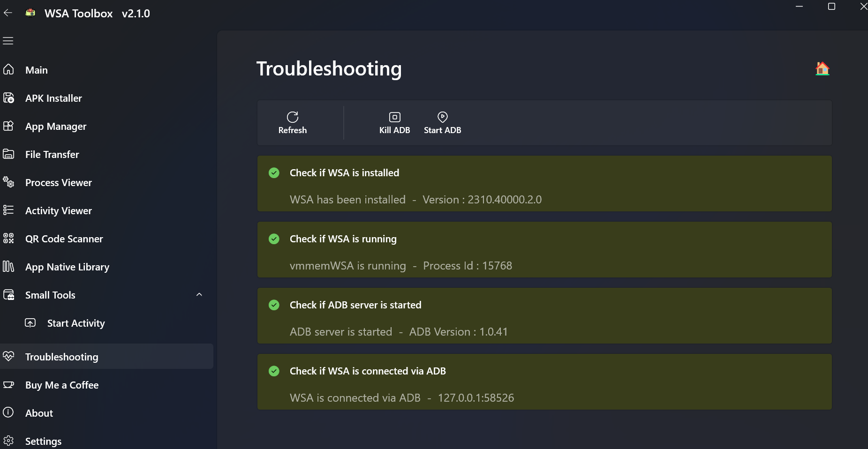Maximize the WSA Toolbox window
The height and width of the screenshot is (449, 868).
tap(832, 7)
